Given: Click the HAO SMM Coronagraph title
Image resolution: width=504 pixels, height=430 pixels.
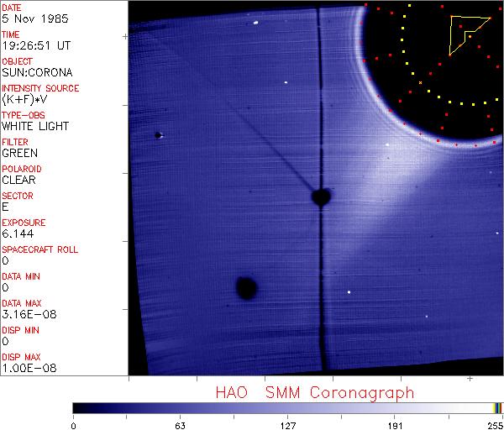Looking at the screenshot, I should pyautogui.click(x=314, y=392).
